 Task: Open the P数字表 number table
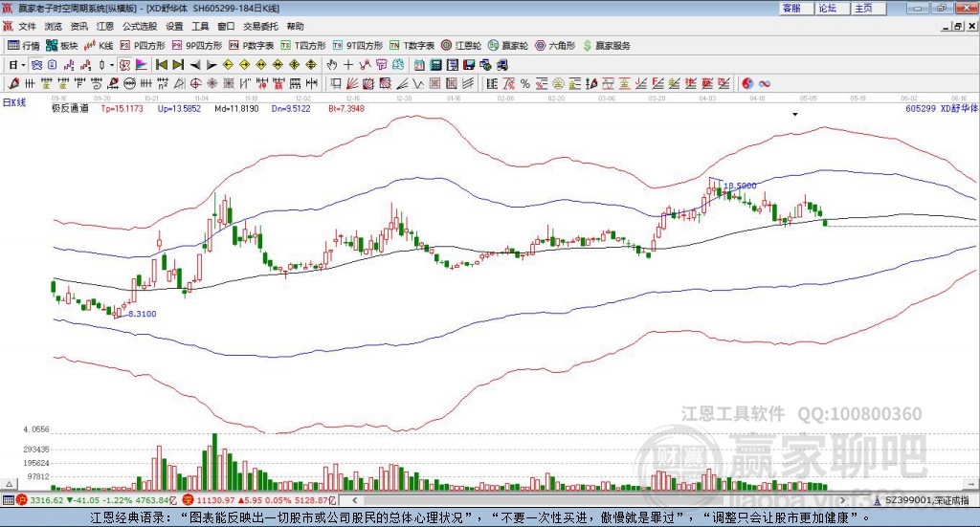(x=252, y=46)
